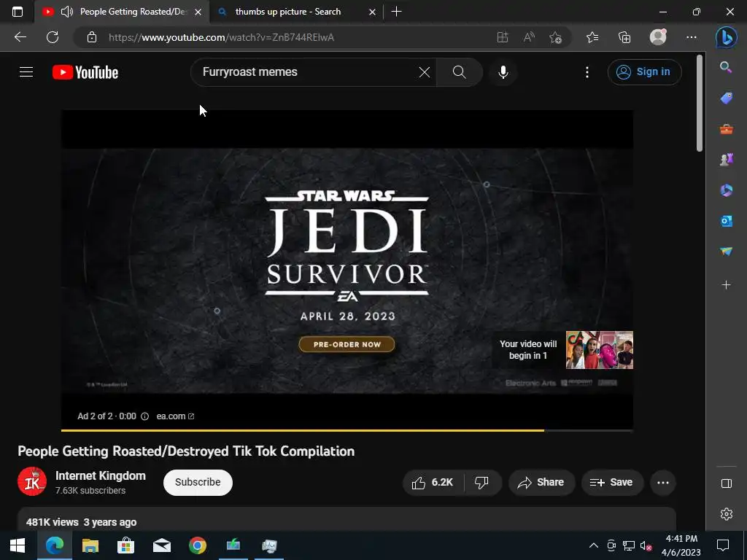Click the YouTube URL in address bar
This screenshot has width=747, height=560.
[222, 37]
